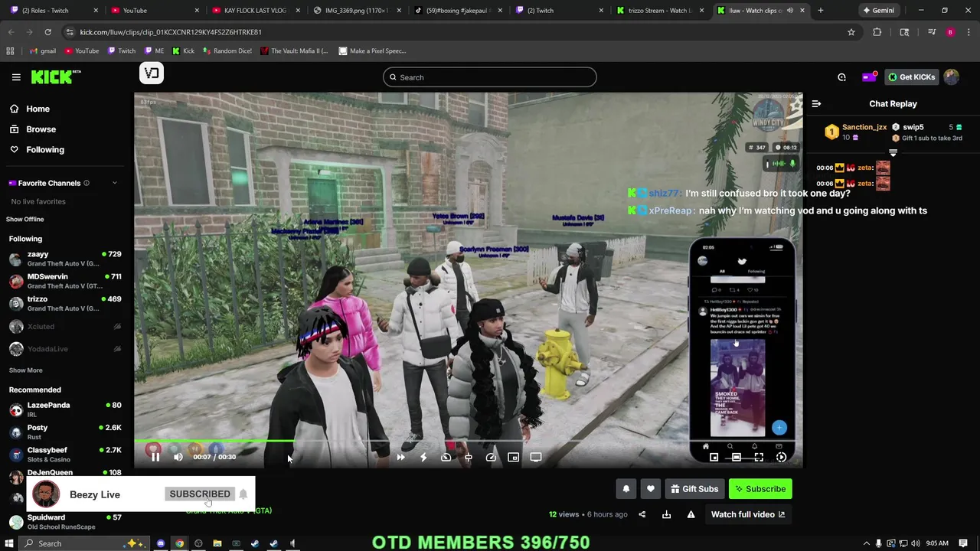980x551 pixels.
Task: Open Posty recommended channel
Action: pyautogui.click(x=65, y=432)
